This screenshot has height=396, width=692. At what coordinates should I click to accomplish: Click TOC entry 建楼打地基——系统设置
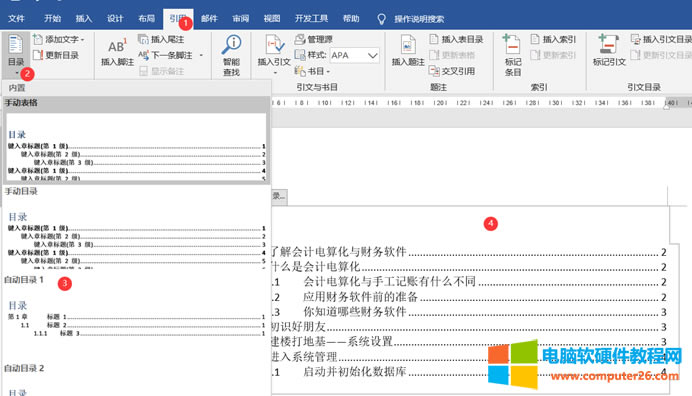point(469,341)
